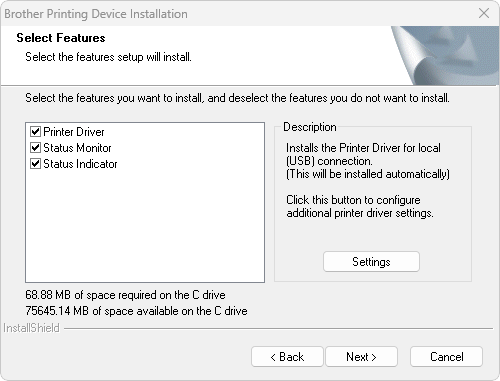Click 'Installs the Printer Driver for local' text
The image size is (500, 381).
363,148
